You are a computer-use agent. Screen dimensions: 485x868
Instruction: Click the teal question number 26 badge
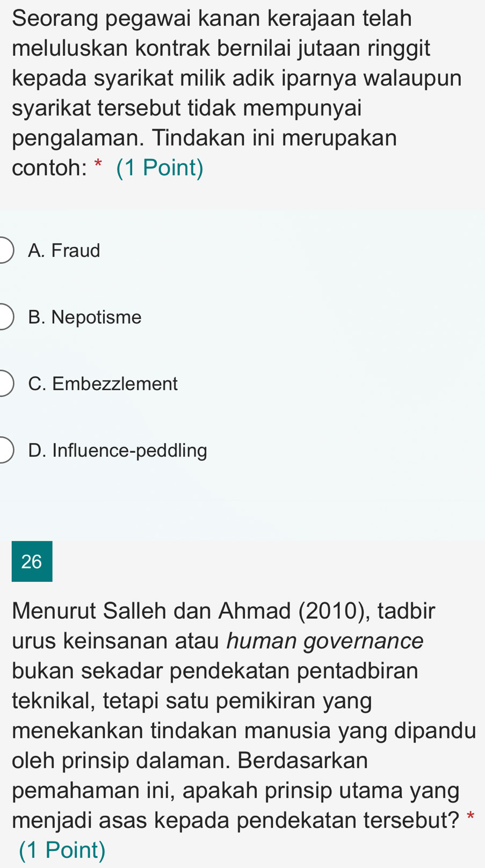coord(32,561)
